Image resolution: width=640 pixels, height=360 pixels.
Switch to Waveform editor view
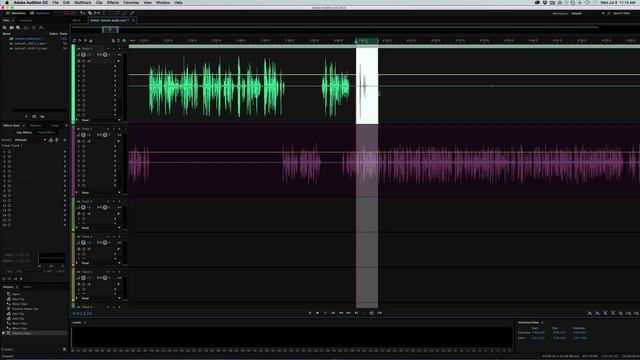pos(16,13)
